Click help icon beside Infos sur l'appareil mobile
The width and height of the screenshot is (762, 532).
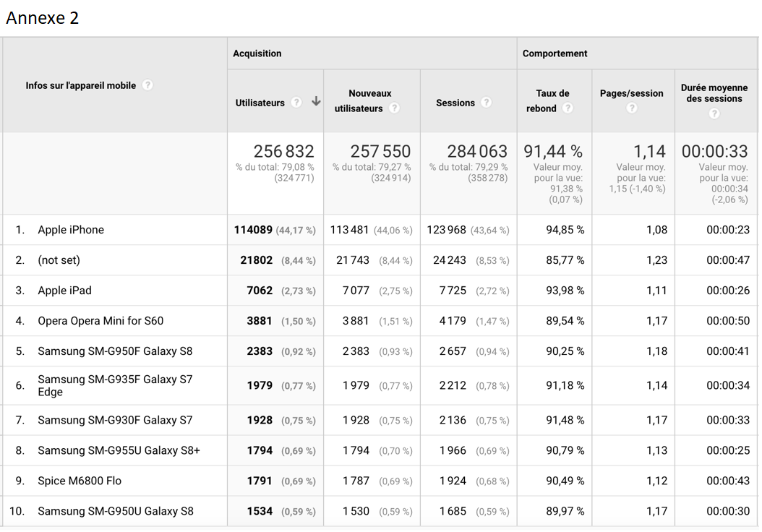click(147, 85)
